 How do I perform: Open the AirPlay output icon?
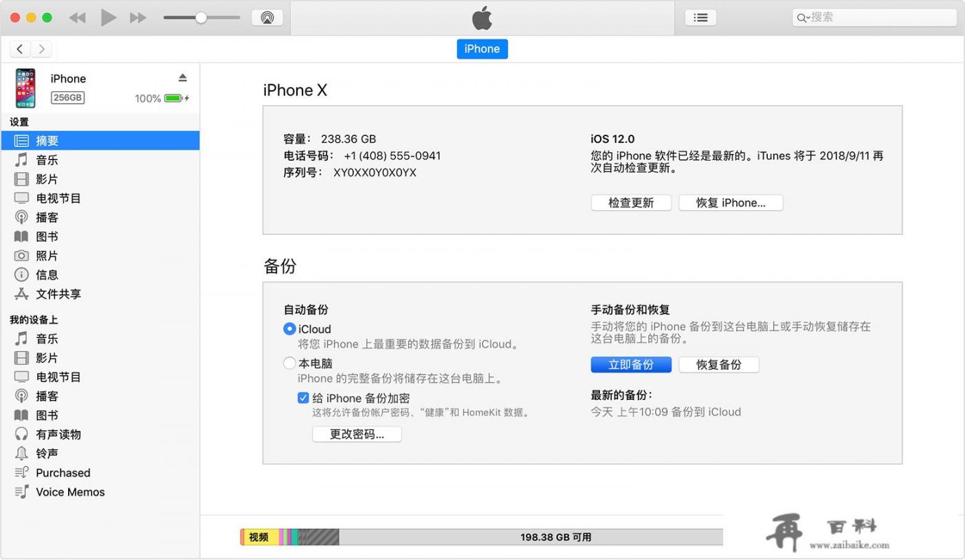coord(267,18)
